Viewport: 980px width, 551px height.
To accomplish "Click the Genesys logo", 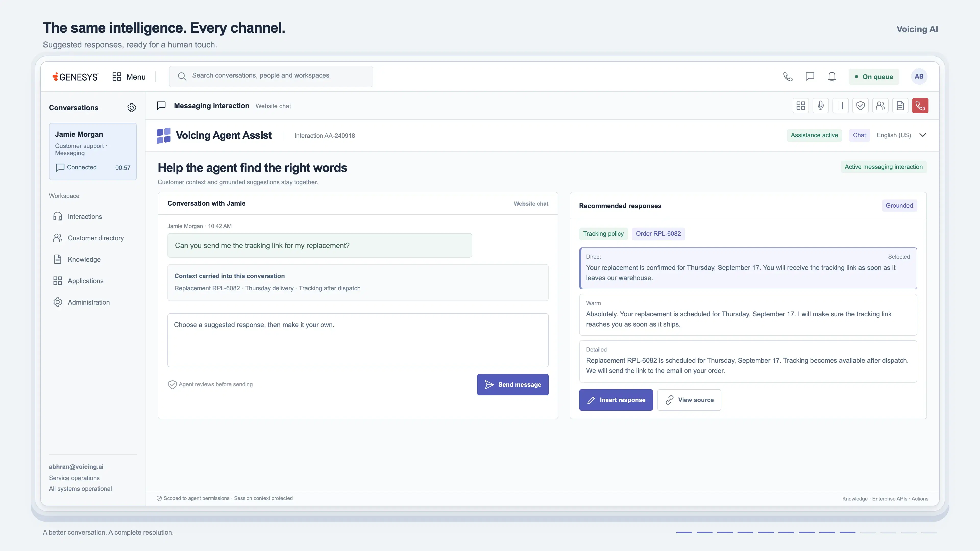I will click(x=75, y=77).
